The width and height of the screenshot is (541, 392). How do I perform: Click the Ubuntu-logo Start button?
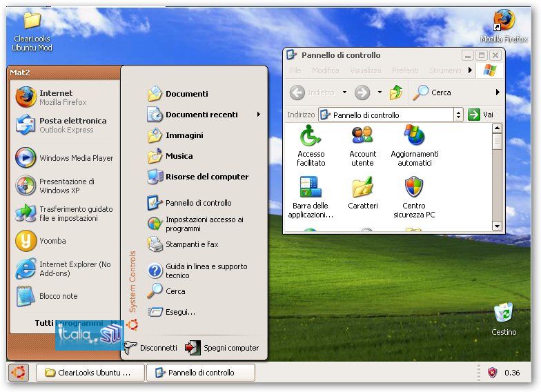coord(18,373)
